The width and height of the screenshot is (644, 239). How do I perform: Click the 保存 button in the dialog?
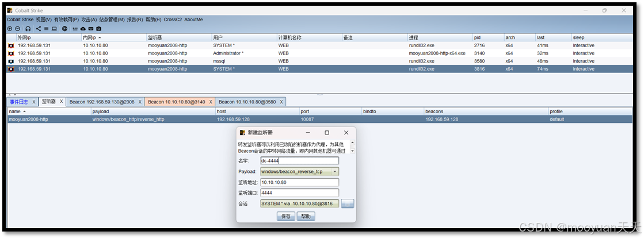[x=286, y=217]
